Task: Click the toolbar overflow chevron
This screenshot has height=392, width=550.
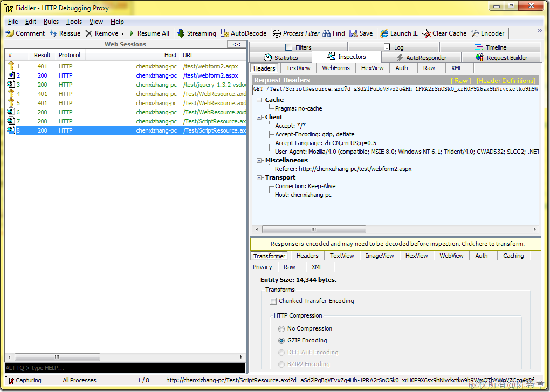Action: [539, 31]
